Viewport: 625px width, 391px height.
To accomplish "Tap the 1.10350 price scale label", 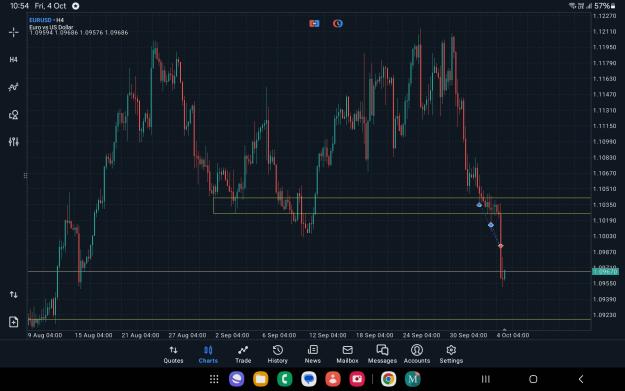I will point(605,204).
